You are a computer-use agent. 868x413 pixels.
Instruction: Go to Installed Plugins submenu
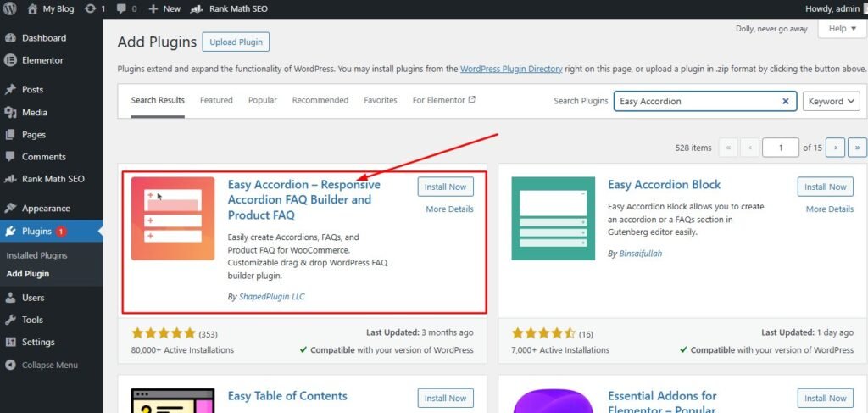click(36, 255)
